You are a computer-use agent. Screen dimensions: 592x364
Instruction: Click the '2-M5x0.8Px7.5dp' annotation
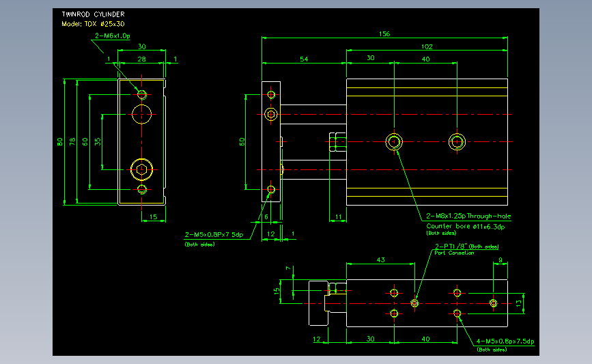214,234
